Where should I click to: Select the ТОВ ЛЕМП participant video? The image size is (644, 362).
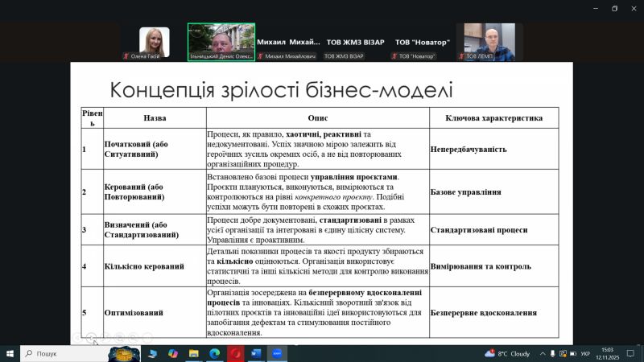(x=489, y=42)
